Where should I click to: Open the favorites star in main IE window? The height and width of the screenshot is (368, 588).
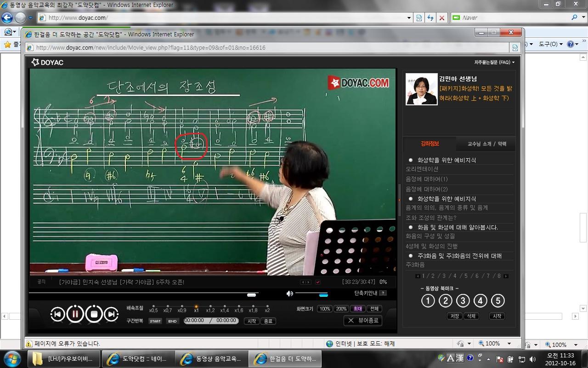(x=7, y=44)
